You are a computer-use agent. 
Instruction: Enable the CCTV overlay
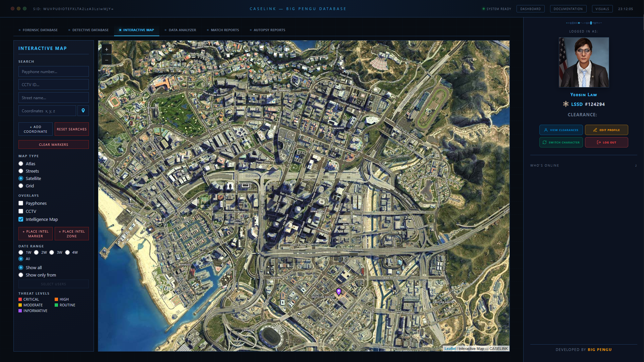[21, 211]
